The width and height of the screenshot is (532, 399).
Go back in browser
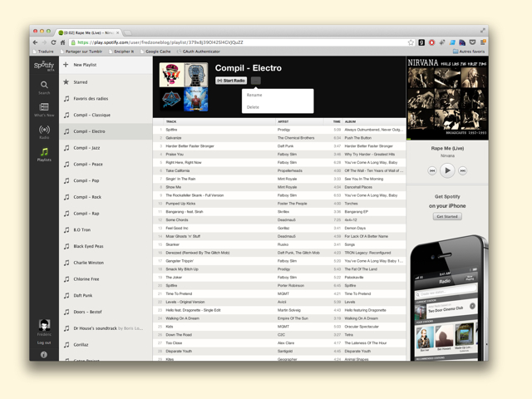coord(35,42)
